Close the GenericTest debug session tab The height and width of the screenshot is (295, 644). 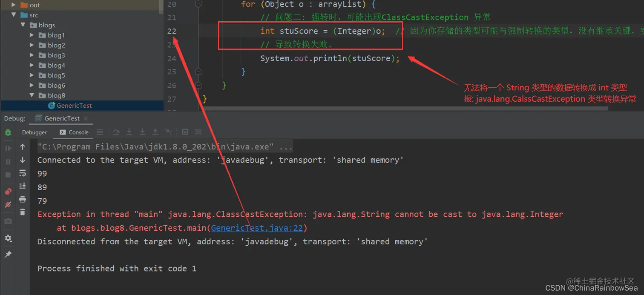pyautogui.click(x=85, y=118)
